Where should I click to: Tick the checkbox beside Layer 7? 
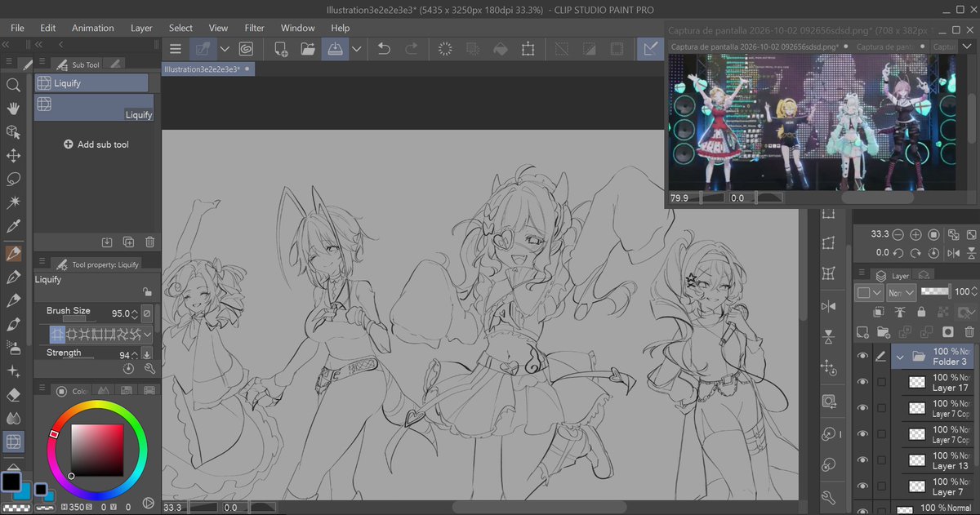click(881, 486)
